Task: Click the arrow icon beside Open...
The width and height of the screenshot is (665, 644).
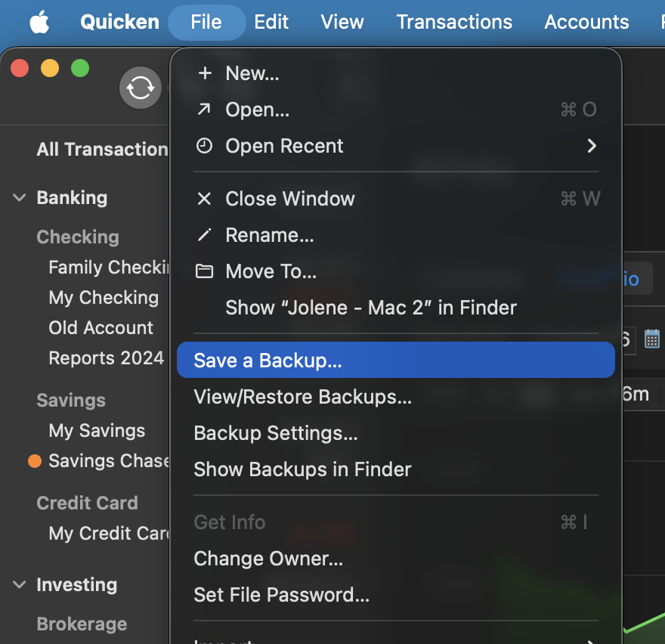Action: tap(204, 109)
